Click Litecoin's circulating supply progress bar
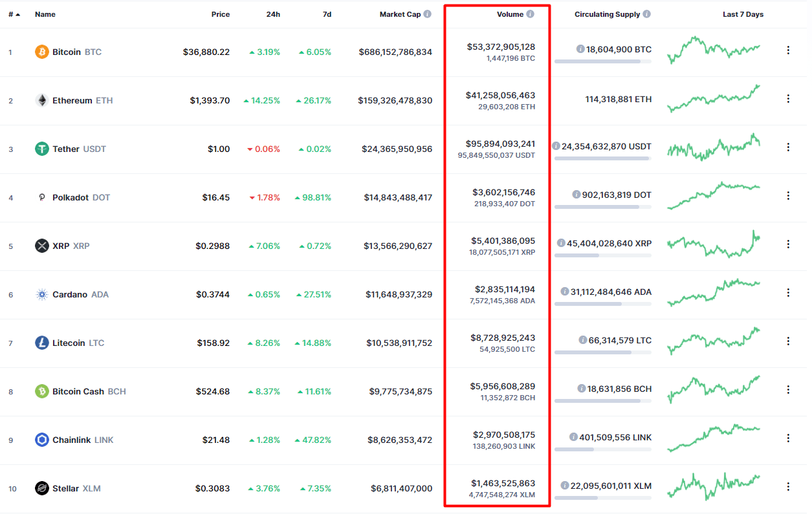The width and height of the screenshot is (812, 516). coord(602,352)
